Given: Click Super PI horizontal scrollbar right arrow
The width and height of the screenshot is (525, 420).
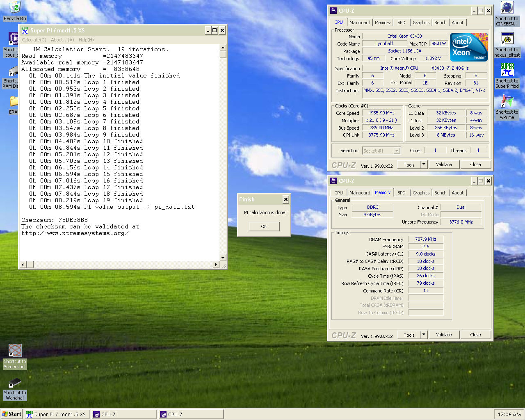Looking at the screenshot, I should (x=216, y=265).
